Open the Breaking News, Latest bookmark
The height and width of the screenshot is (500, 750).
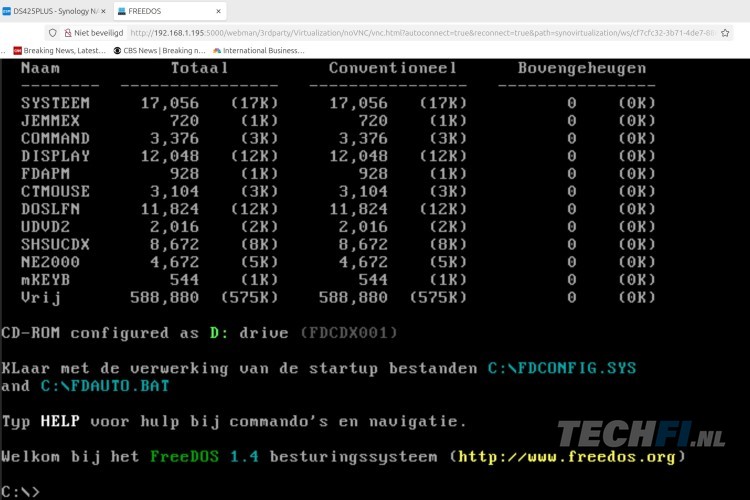tap(59, 50)
